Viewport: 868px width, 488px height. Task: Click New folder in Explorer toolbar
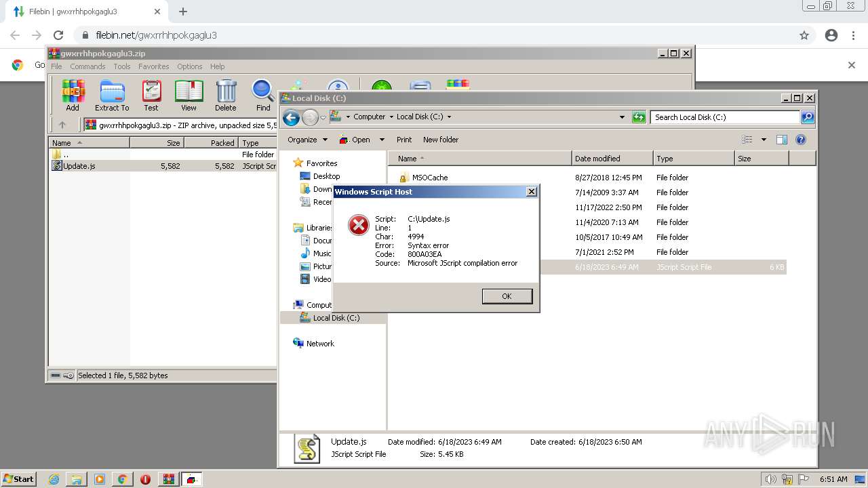[441, 140]
